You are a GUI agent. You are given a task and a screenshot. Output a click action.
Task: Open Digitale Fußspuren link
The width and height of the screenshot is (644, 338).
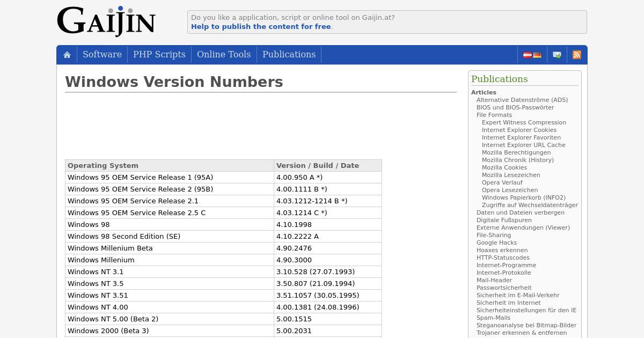(504, 220)
